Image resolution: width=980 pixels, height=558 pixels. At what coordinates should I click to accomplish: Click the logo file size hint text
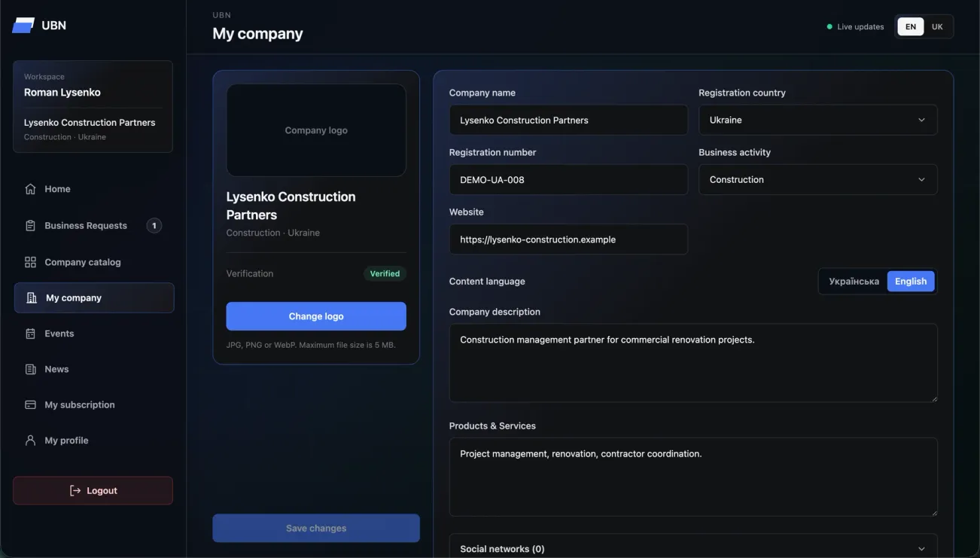311,345
